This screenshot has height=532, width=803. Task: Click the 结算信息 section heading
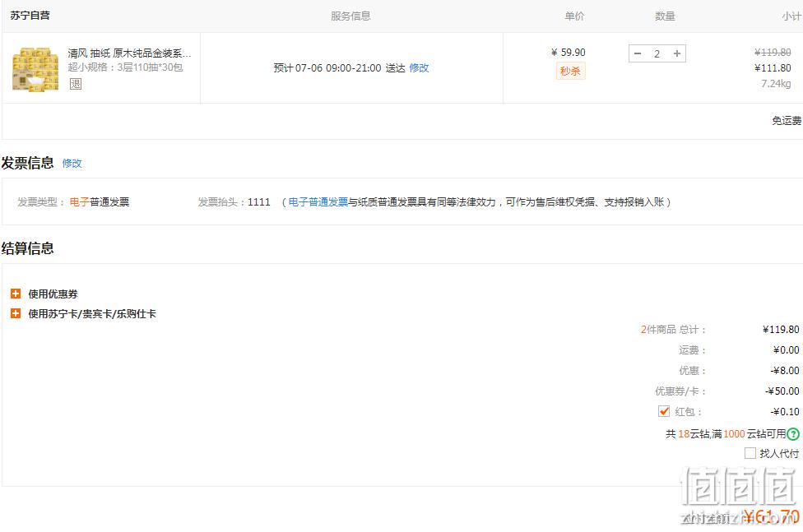point(28,248)
